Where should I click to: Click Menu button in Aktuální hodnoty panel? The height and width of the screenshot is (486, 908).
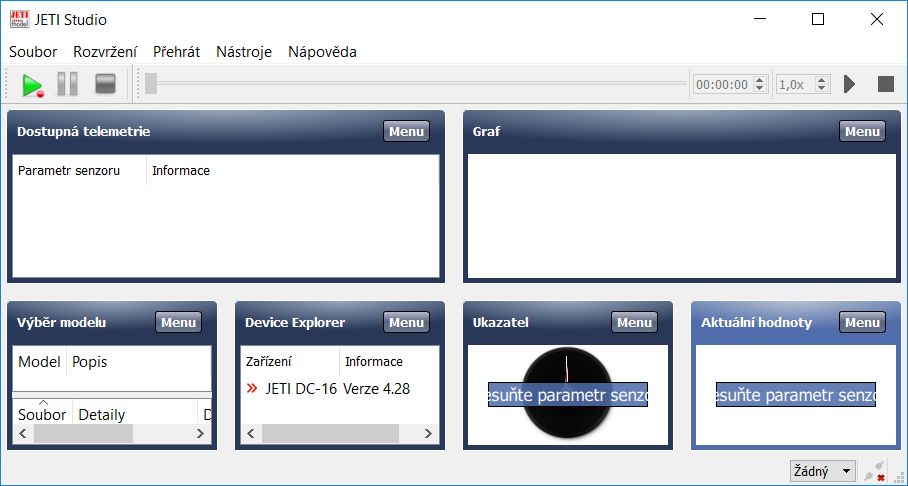tap(862, 322)
